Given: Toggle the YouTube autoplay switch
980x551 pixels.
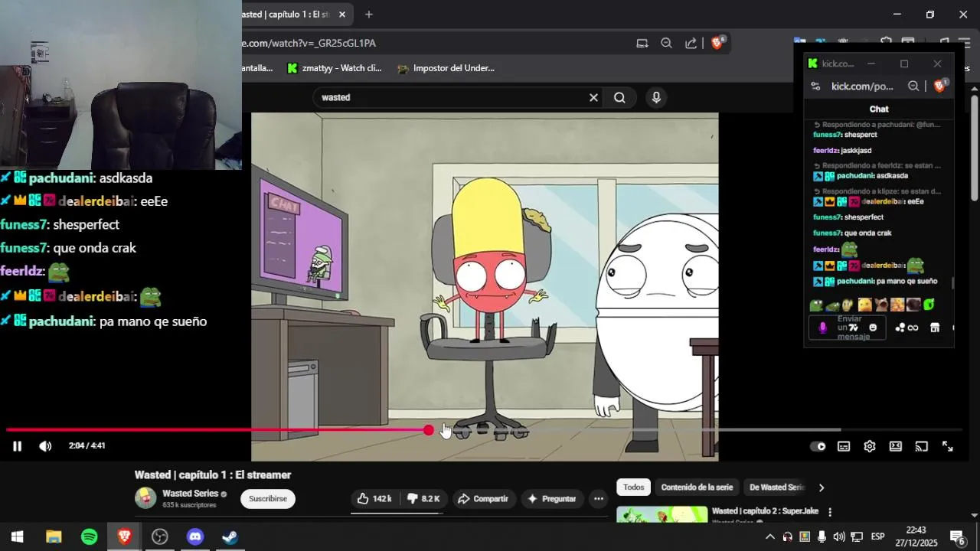Looking at the screenshot, I should tap(818, 446).
